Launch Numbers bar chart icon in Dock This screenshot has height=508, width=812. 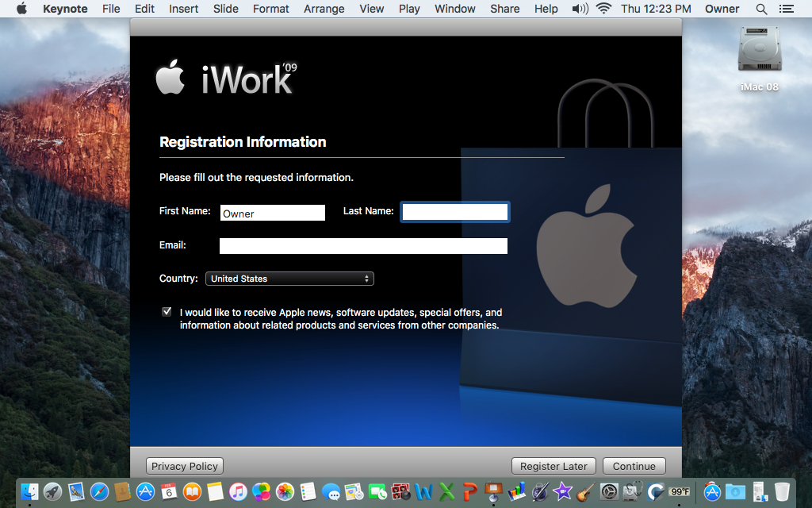click(516, 491)
